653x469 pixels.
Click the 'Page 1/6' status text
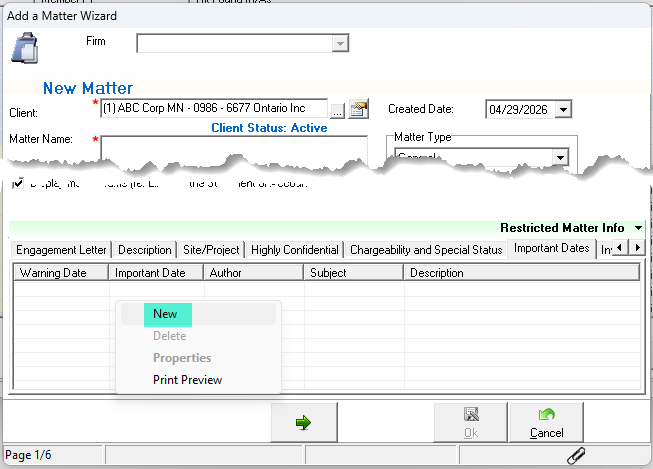click(28, 455)
